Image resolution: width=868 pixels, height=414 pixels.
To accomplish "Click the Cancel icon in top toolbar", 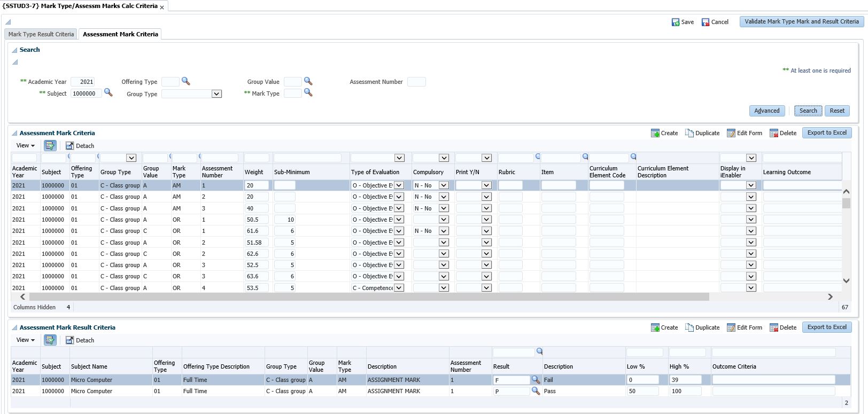I will coord(706,22).
